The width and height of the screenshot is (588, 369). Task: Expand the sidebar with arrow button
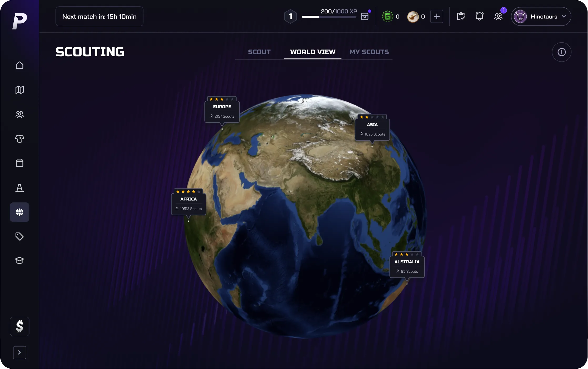point(19,352)
